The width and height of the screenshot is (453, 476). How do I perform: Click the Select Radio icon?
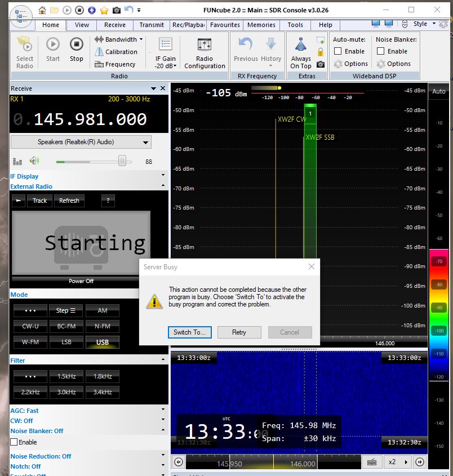point(24,45)
